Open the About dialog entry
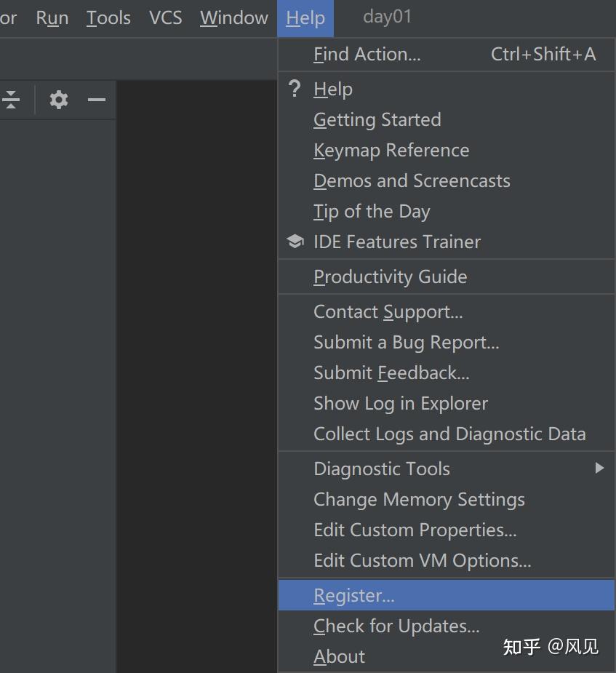616x673 pixels. (x=339, y=656)
